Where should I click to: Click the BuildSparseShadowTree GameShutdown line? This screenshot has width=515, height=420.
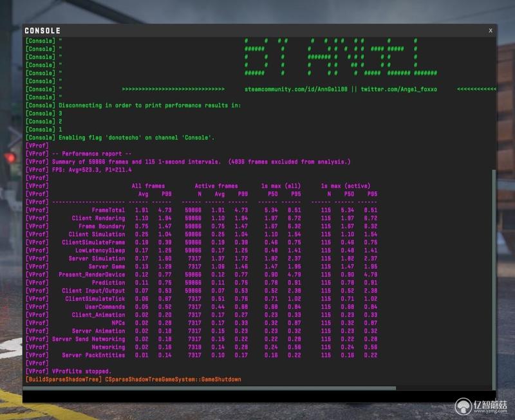pos(133,379)
